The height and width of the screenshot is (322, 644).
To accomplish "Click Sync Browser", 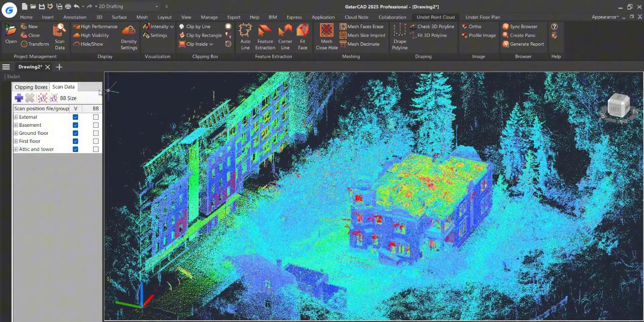I will (x=520, y=27).
